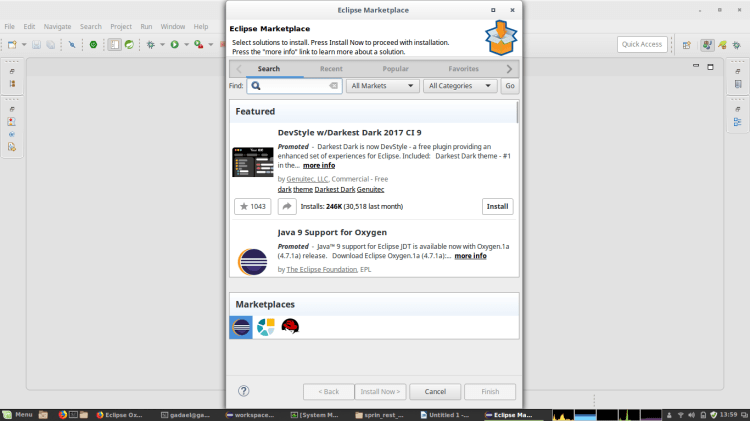Click the help question mark icon
This screenshot has height=421, width=750.
pos(243,391)
